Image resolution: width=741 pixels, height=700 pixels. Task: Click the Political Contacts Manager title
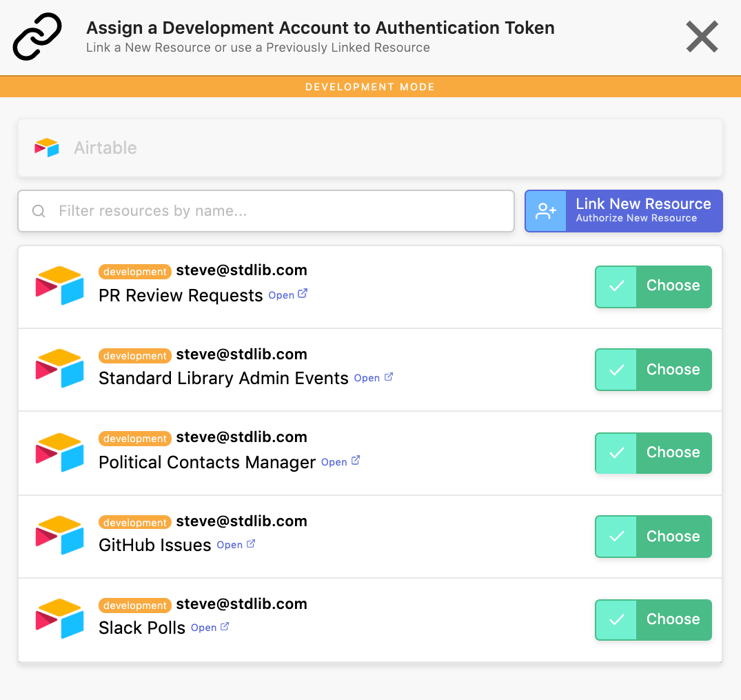pos(207,462)
